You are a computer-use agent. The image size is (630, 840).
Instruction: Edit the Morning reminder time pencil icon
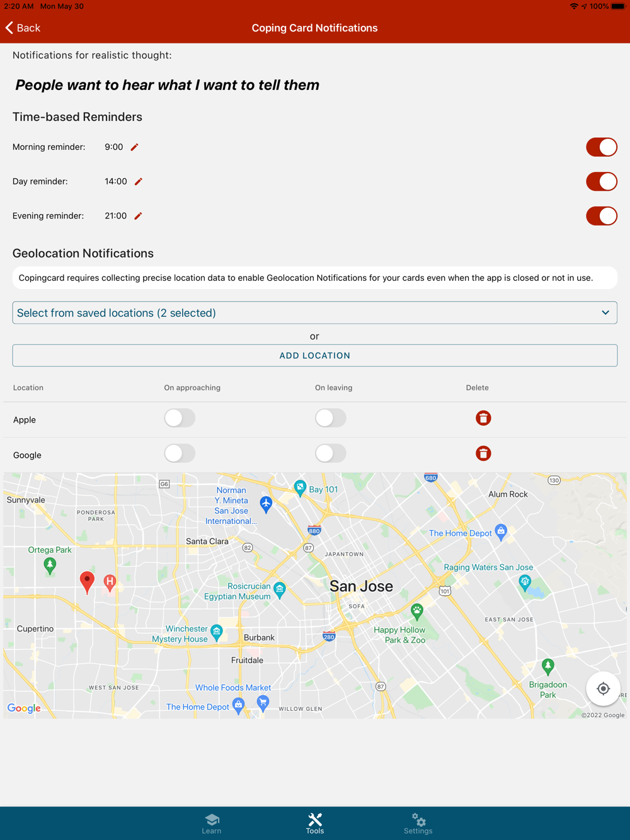(134, 147)
